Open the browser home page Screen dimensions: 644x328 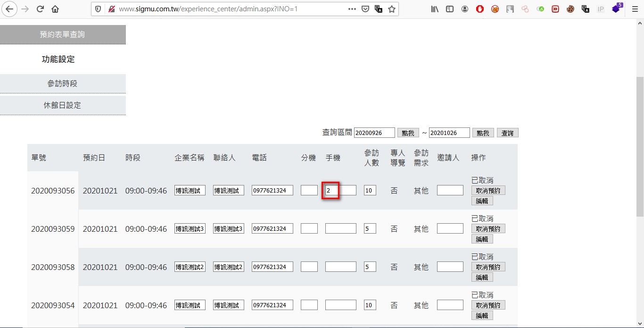(55, 9)
